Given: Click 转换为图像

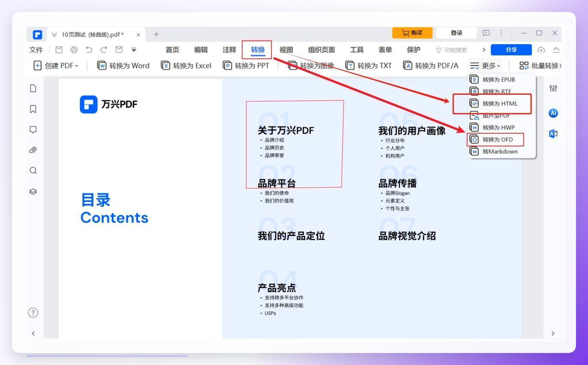Looking at the screenshot, I should pos(311,65).
